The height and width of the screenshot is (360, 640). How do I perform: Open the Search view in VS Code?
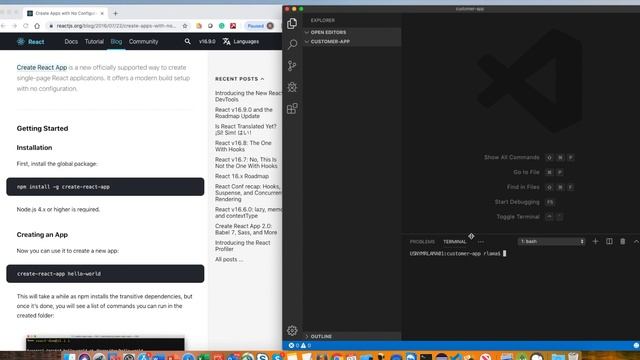click(292, 44)
